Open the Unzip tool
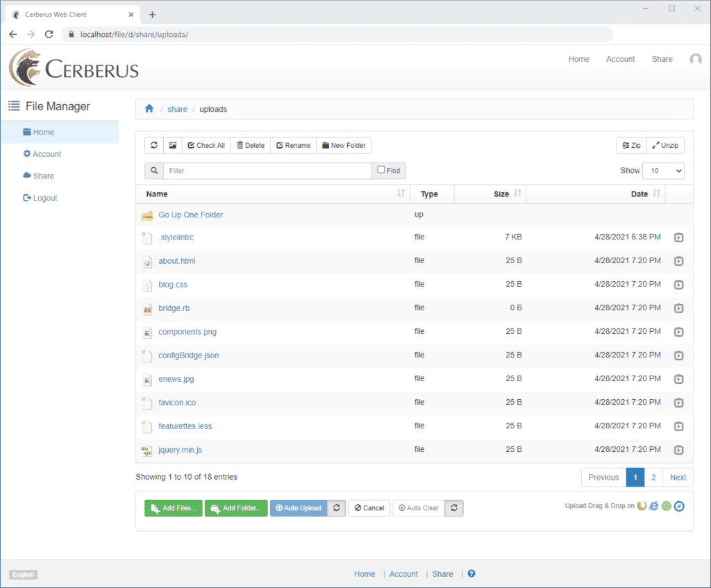 click(x=664, y=145)
